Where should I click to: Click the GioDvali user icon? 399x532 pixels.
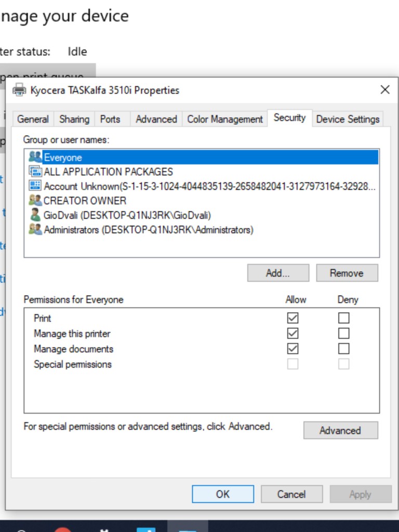click(x=35, y=215)
